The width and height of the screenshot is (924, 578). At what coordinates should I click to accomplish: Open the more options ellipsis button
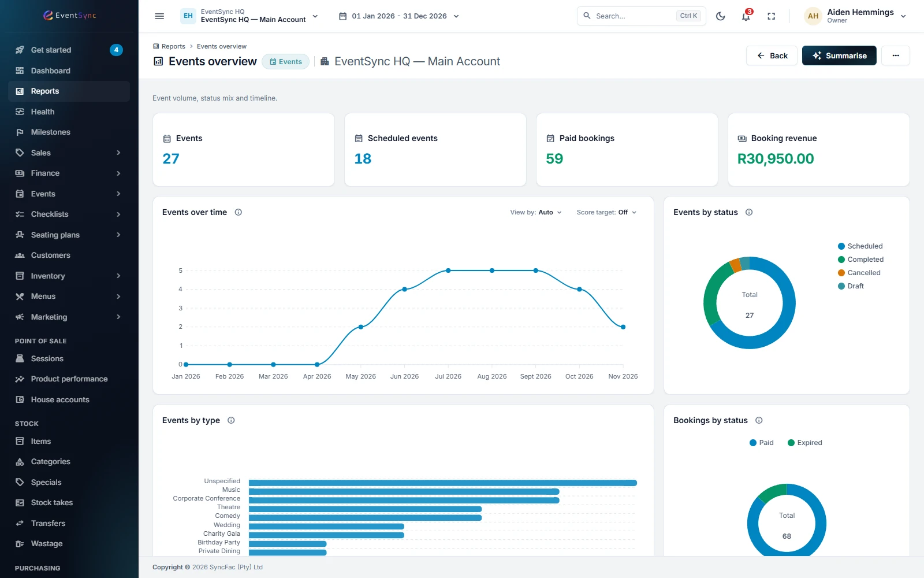tap(896, 55)
